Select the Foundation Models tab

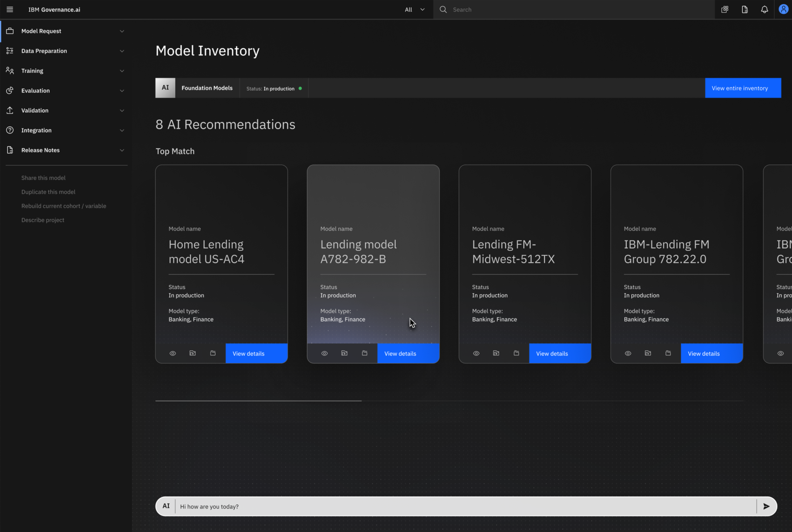(x=207, y=88)
